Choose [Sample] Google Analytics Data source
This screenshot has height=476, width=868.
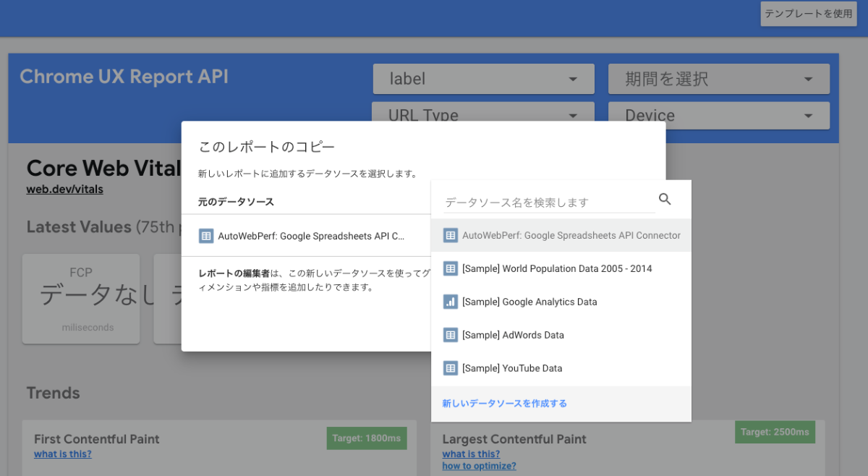point(561,302)
